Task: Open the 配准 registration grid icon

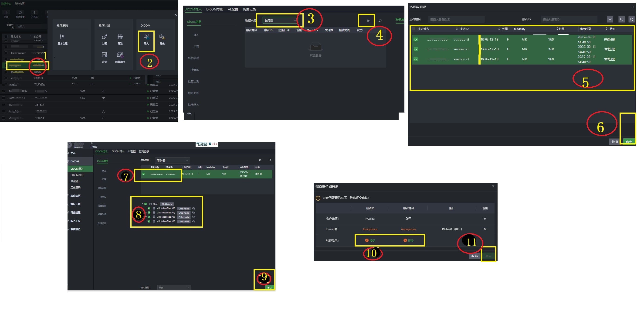Action: tap(120, 37)
